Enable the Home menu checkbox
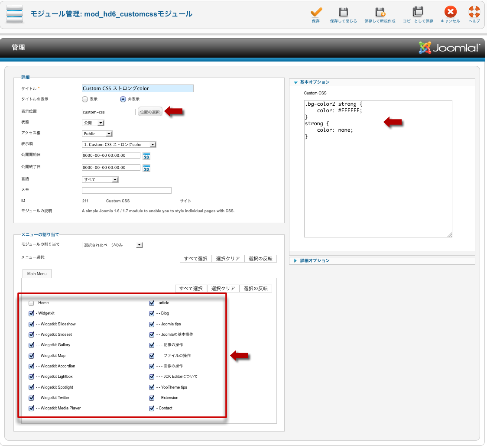The image size is (487, 448). [x=31, y=303]
